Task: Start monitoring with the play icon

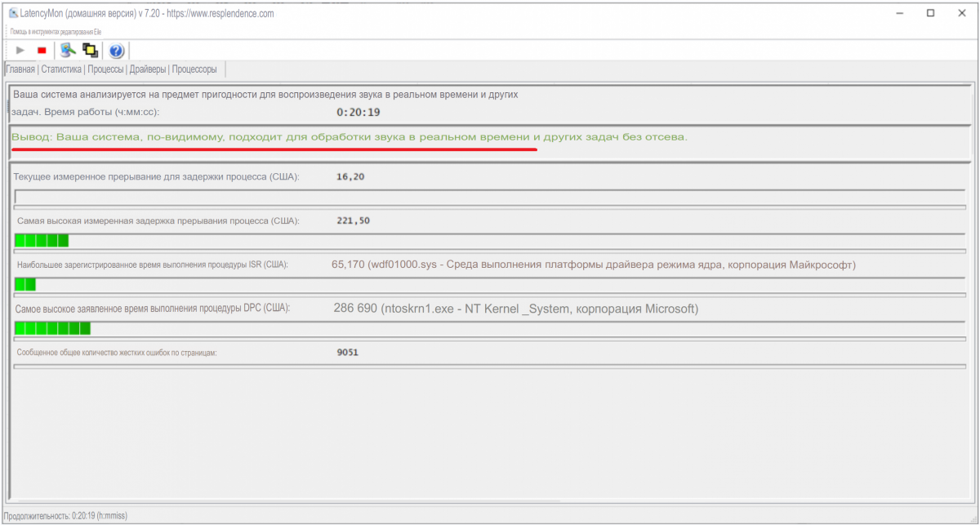Action: click(x=20, y=51)
